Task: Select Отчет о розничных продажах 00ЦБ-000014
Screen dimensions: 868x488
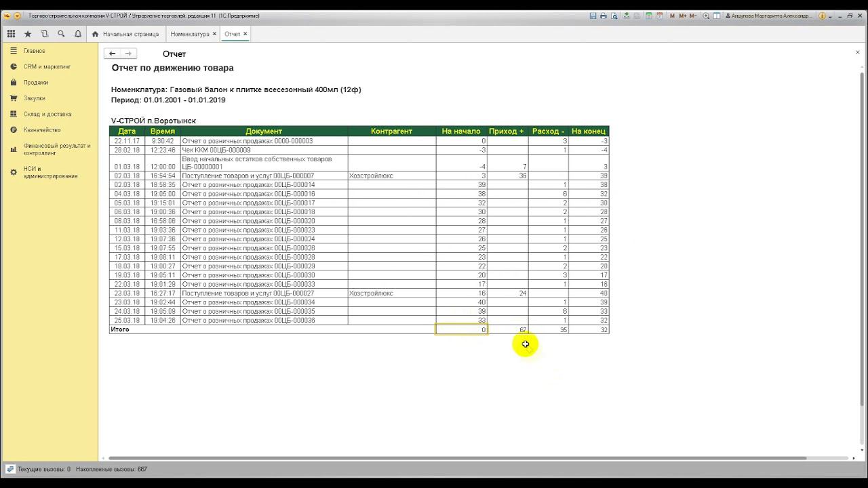Action: click(264, 185)
